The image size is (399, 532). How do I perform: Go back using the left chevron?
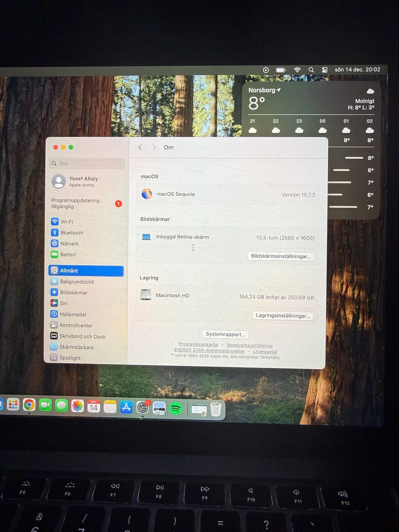coord(140,147)
